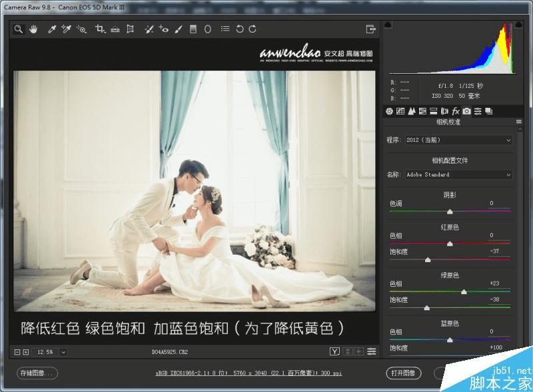Toggle highlight clipping warning on histogram
533x392 pixels.
point(519,25)
